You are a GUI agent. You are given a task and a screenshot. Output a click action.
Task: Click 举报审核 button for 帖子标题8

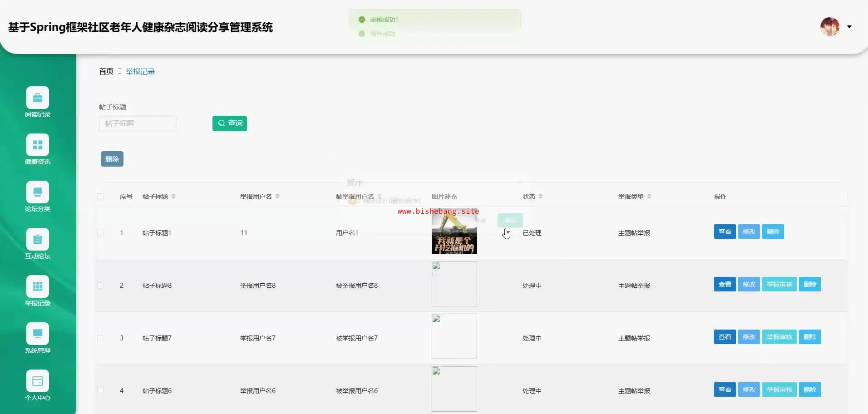pos(779,284)
